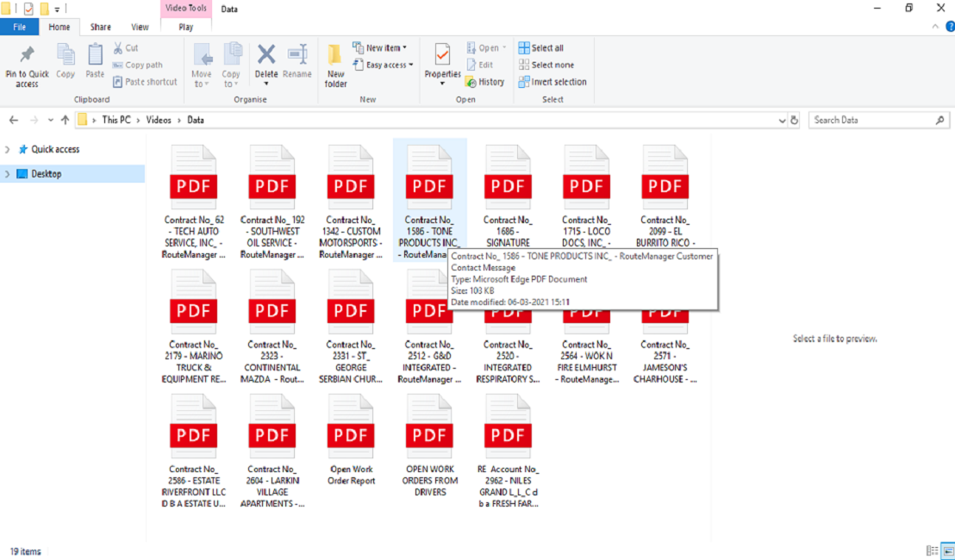Click the Rename icon
Viewport: 955px width, 560px height.
pyautogui.click(x=297, y=54)
